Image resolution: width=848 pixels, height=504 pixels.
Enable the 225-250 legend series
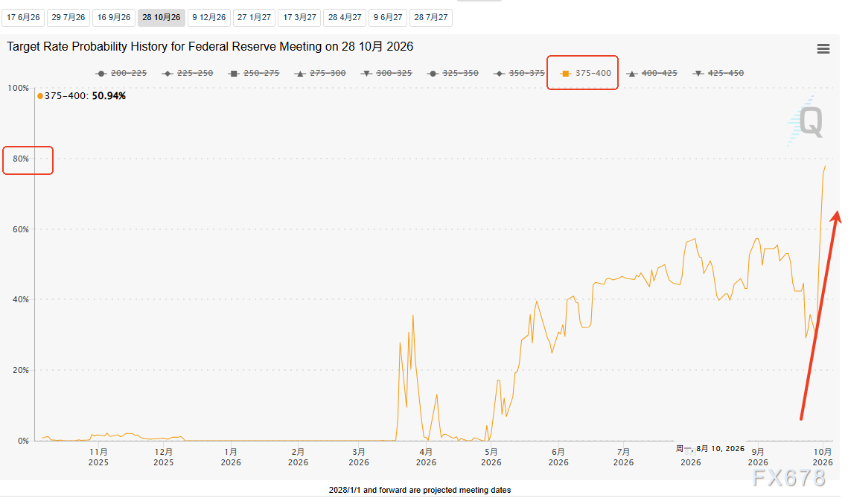[x=188, y=73]
